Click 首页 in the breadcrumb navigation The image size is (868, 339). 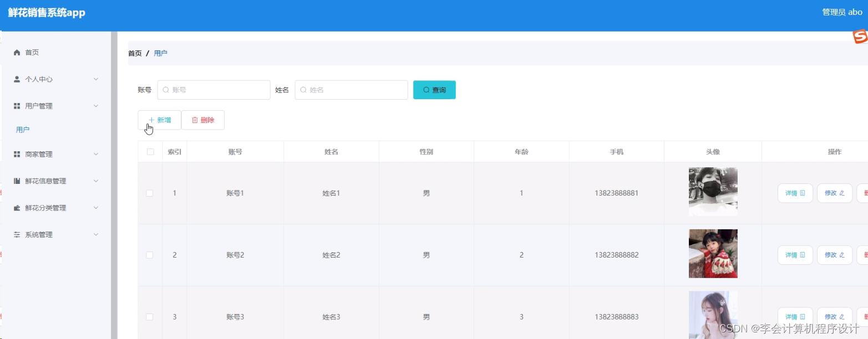134,53
